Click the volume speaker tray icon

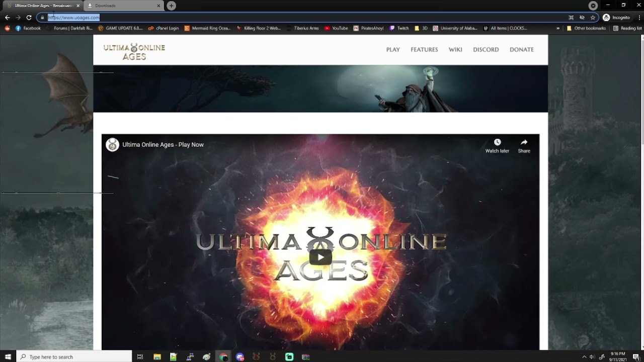coord(592,356)
